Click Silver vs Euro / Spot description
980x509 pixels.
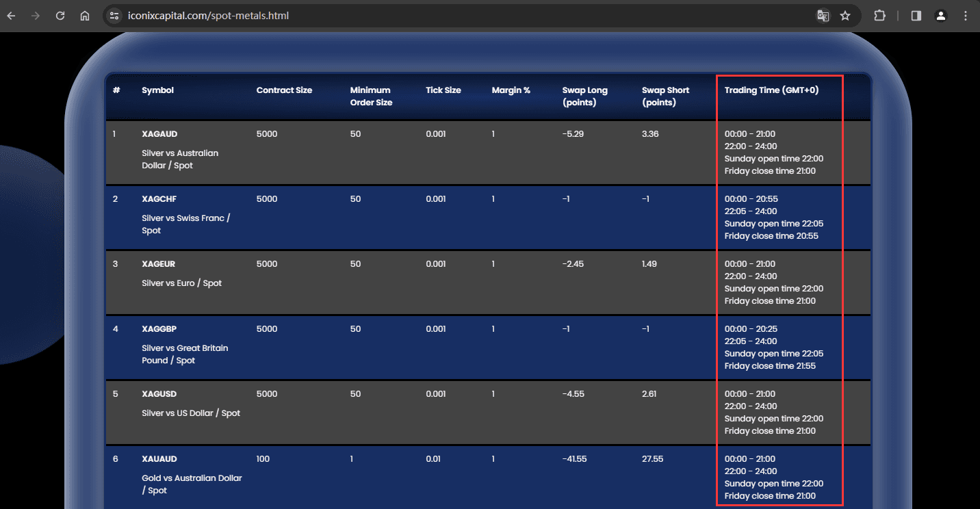coord(182,283)
